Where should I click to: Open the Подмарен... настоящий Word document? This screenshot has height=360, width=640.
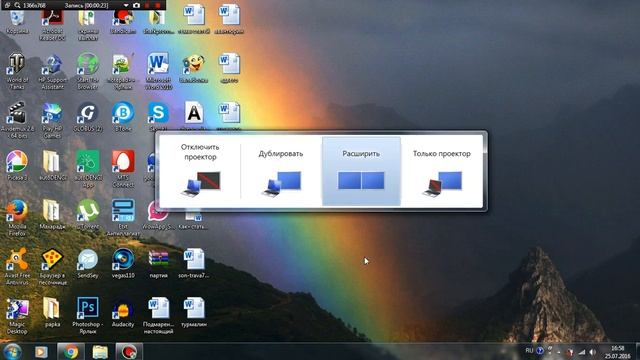coord(158,316)
